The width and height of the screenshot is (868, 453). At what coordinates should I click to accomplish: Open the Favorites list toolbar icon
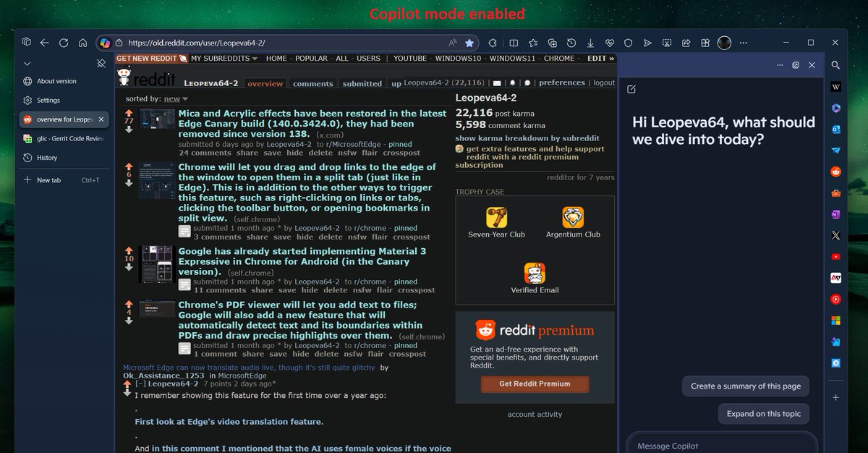pyautogui.click(x=533, y=43)
